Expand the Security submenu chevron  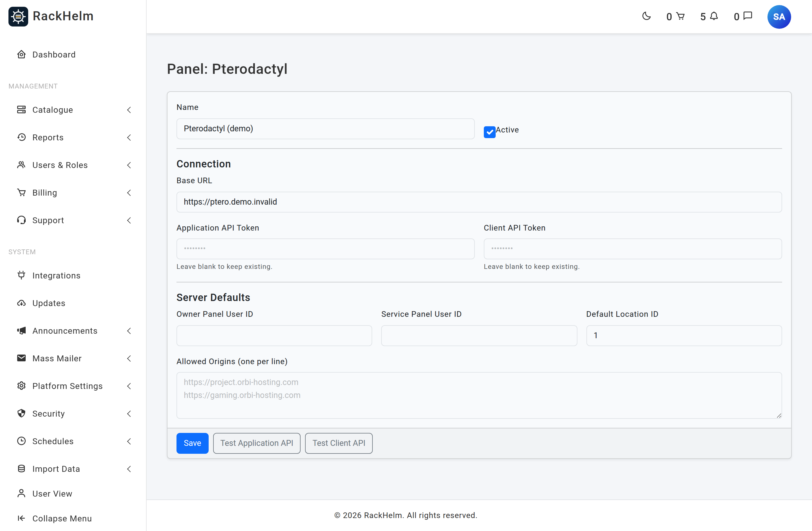click(x=129, y=414)
